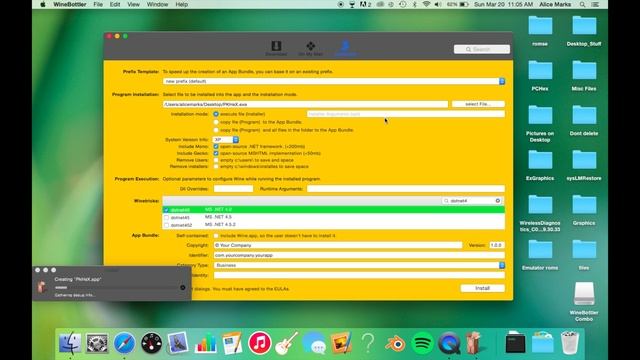Toggle Include Gecko checkbox

(x=216, y=153)
